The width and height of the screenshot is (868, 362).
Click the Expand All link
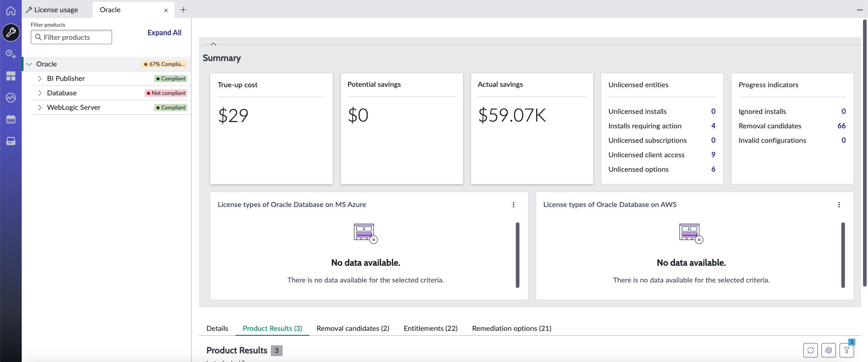[x=165, y=33]
